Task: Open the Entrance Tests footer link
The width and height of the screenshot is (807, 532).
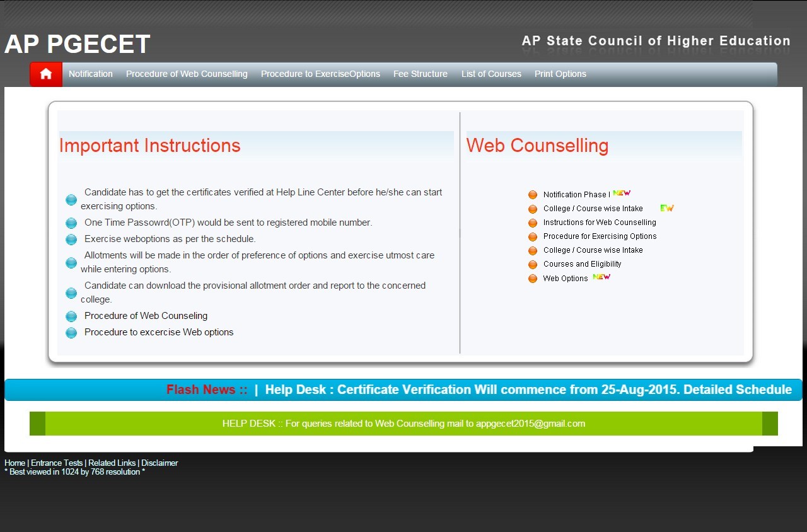Action: tap(57, 463)
